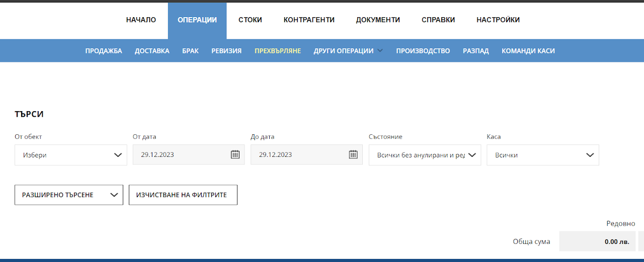Screen dimensions: 644x262
Task: Click the От дата field 29.12.2023
Action: 189,154
